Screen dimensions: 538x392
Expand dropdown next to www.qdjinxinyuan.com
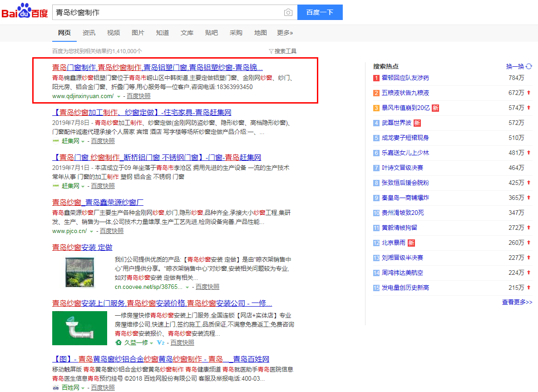pyautogui.click(x=118, y=96)
